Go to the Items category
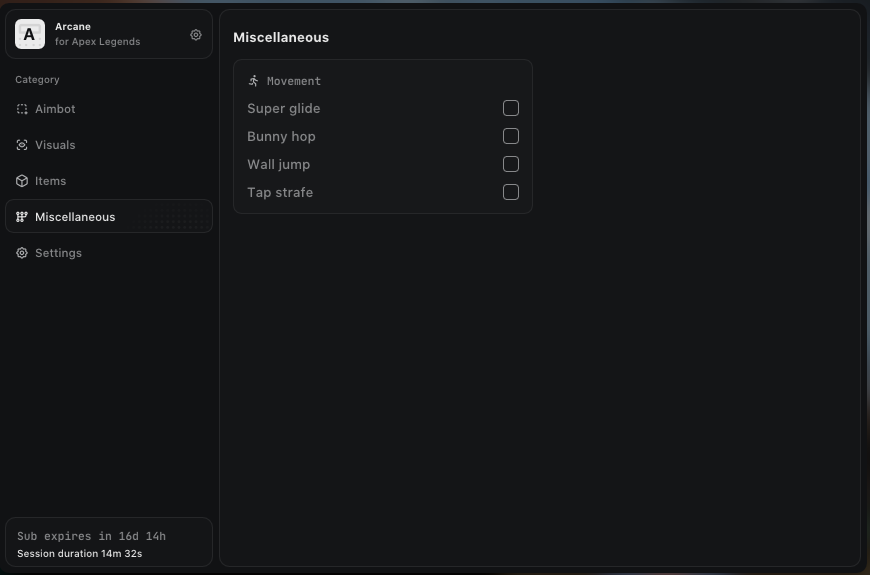 (x=50, y=181)
